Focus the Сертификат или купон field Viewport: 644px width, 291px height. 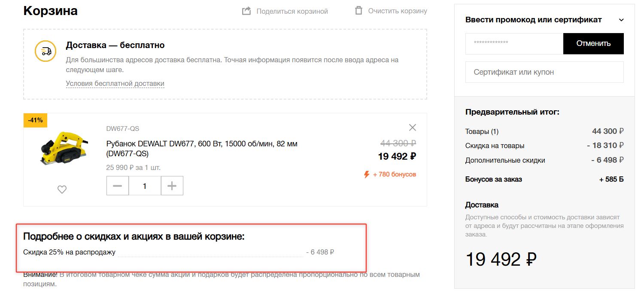point(544,72)
